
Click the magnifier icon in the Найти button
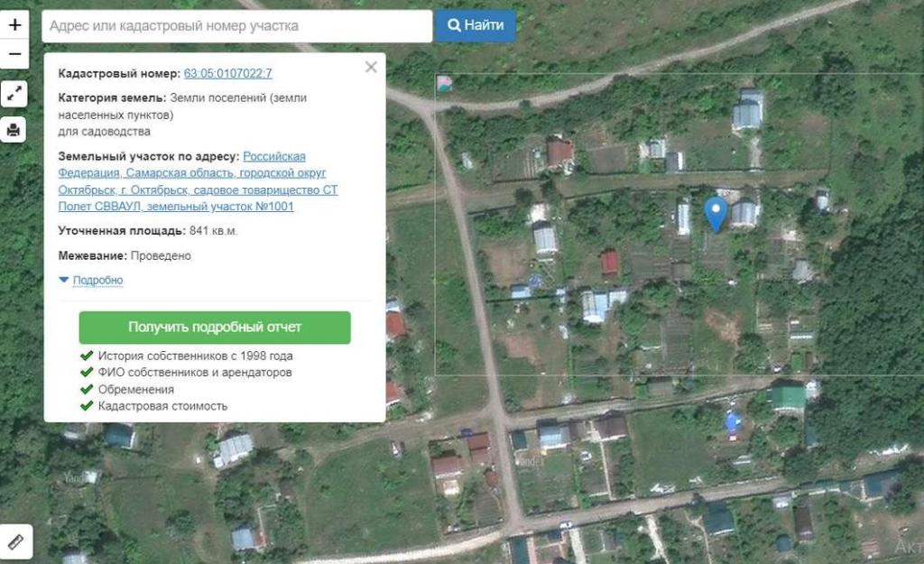[x=454, y=25]
